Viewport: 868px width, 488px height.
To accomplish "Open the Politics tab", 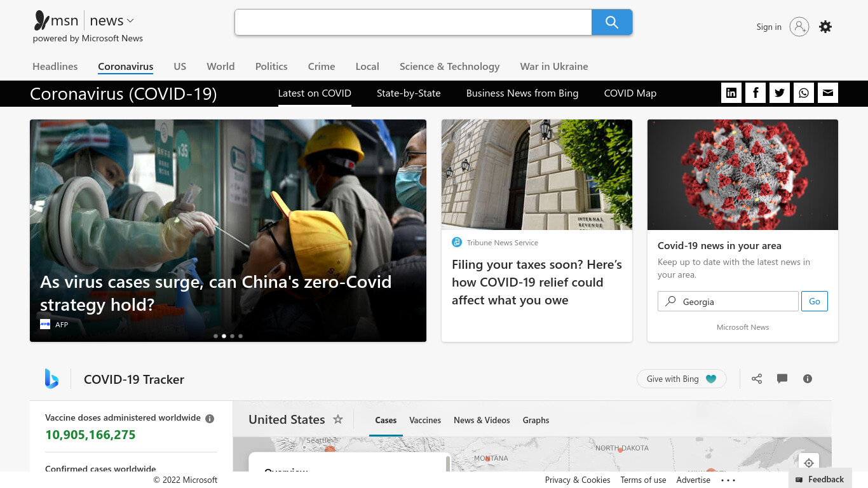I will coord(271,66).
